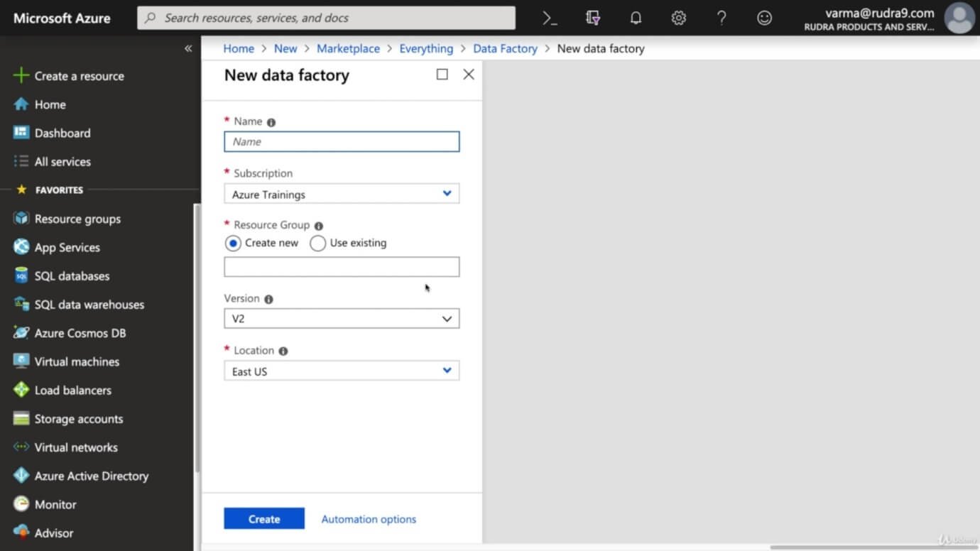Image resolution: width=980 pixels, height=551 pixels.
Task: Click the Virtual networks icon
Action: click(21, 447)
